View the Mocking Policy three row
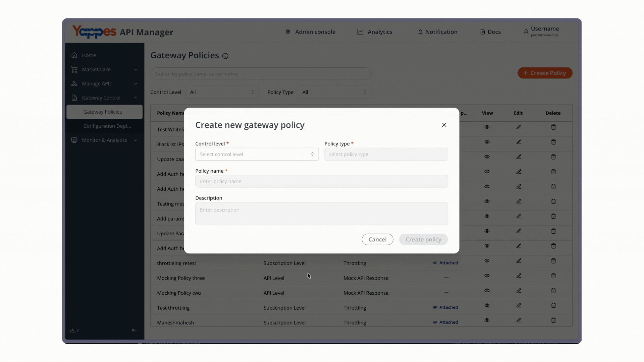The height and width of the screenshot is (362, 644). [487, 276]
